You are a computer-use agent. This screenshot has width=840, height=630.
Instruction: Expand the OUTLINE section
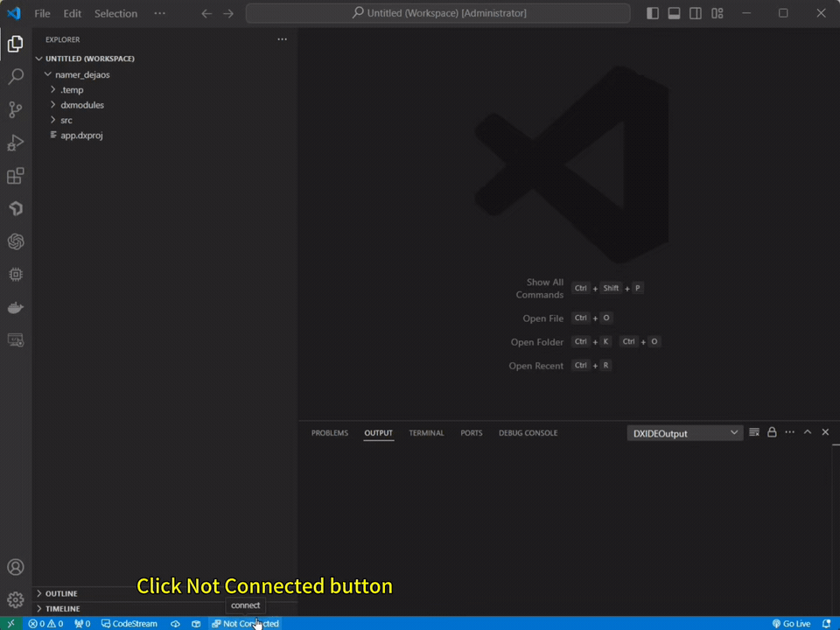click(x=164, y=593)
